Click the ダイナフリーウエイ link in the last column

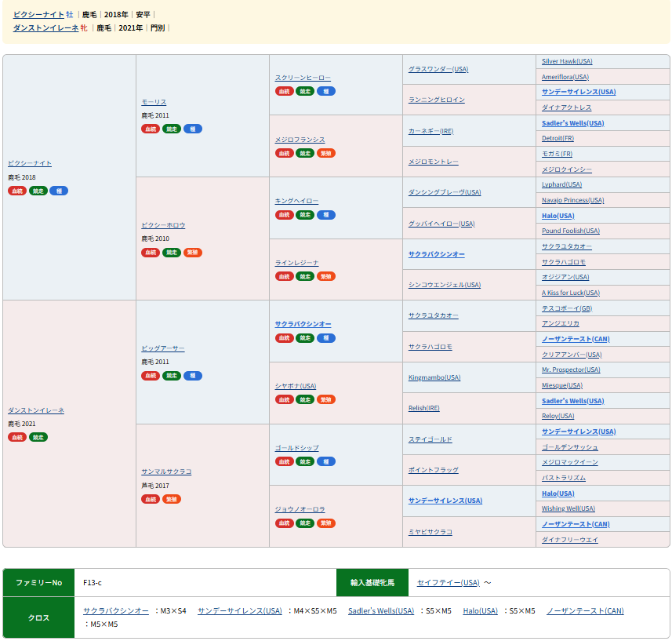tap(569, 540)
